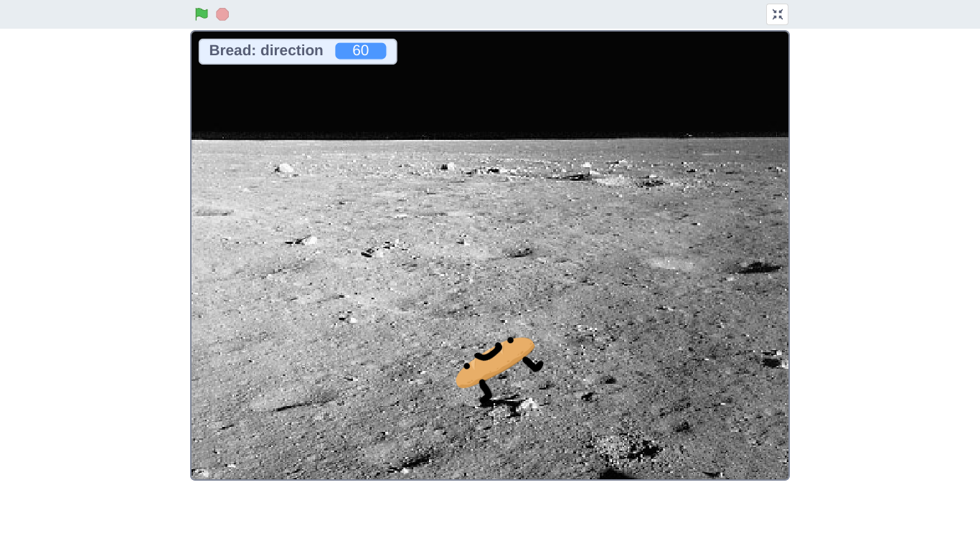Screen dimensions: 980x551
Task: Click the green flag to start
Action: 202,14
